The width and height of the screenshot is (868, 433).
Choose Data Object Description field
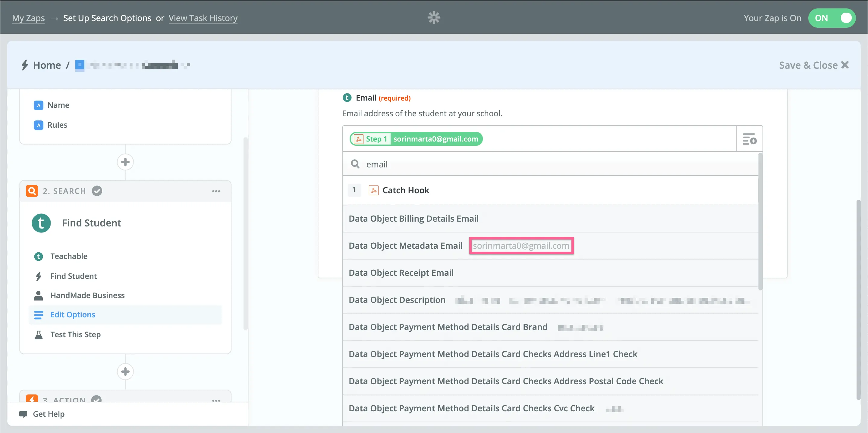[550, 300]
